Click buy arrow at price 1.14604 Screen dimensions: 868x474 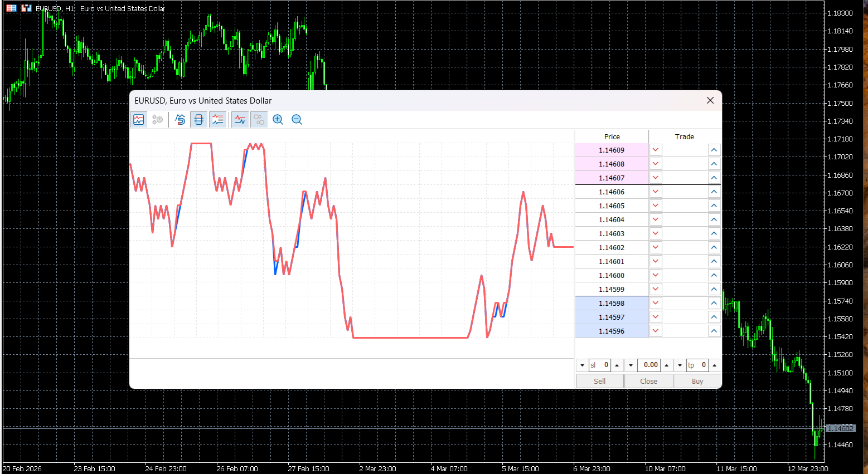714,219
